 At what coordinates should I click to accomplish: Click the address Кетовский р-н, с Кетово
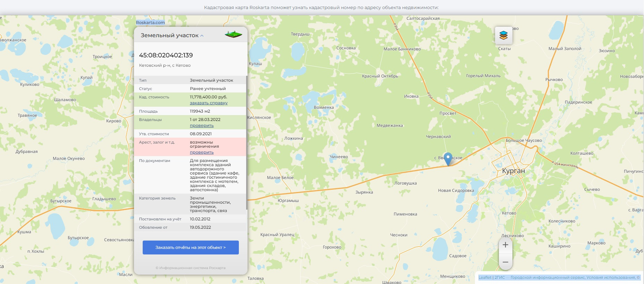[165, 65]
